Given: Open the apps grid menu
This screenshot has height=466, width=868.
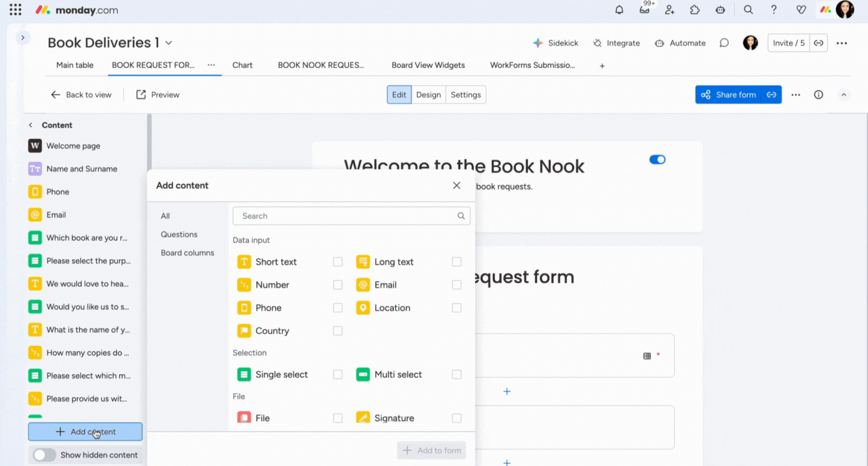Looking at the screenshot, I should [16, 10].
